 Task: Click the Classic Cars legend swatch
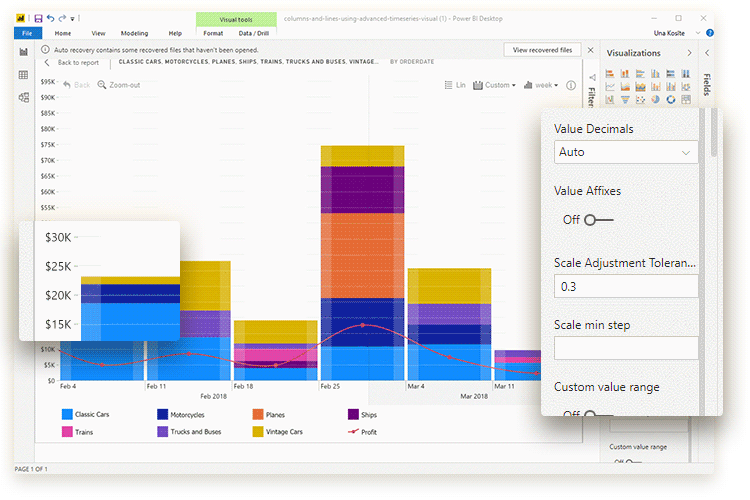pyautogui.click(x=67, y=414)
